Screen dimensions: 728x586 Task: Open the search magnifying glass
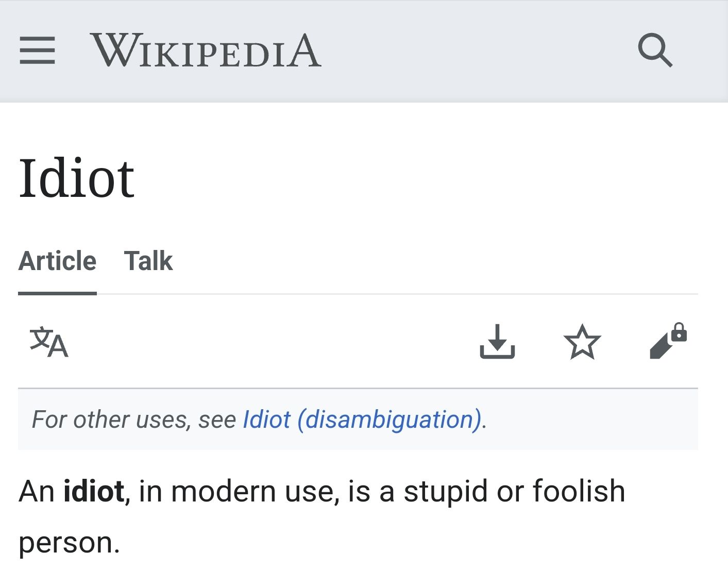pyautogui.click(x=655, y=51)
